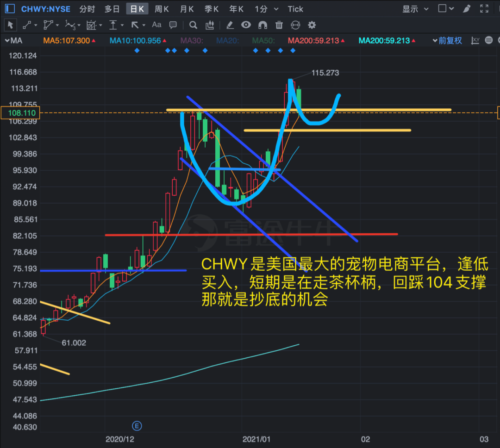
Task: Switch to 月K monthly chart tab
Action: [187, 9]
